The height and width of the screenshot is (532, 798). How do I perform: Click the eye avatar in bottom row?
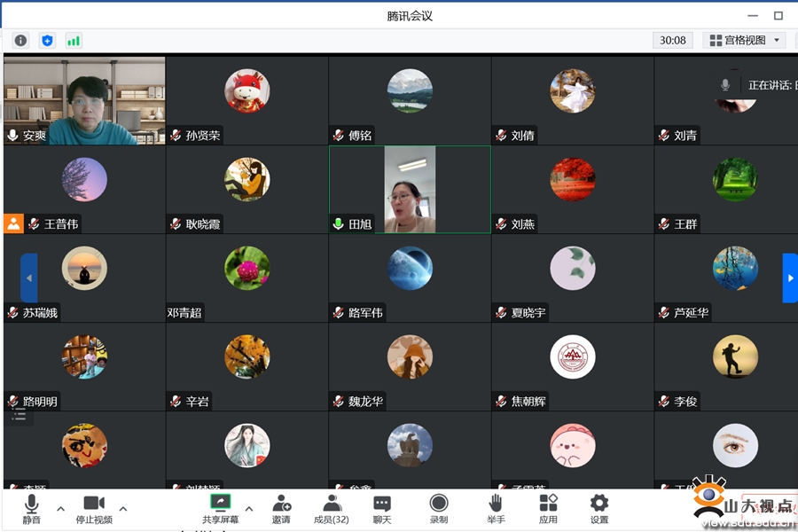click(735, 445)
